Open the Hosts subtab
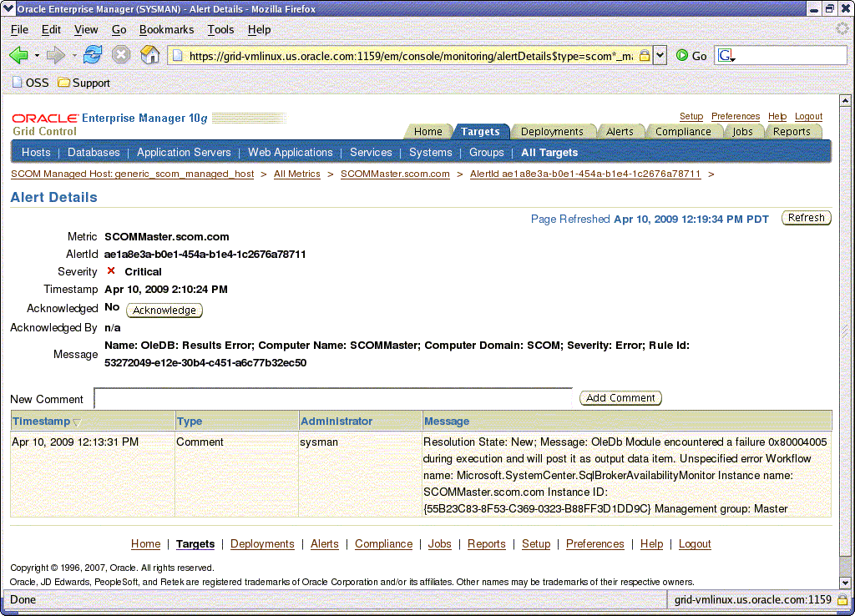855x616 pixels. [x=36, y=152]
